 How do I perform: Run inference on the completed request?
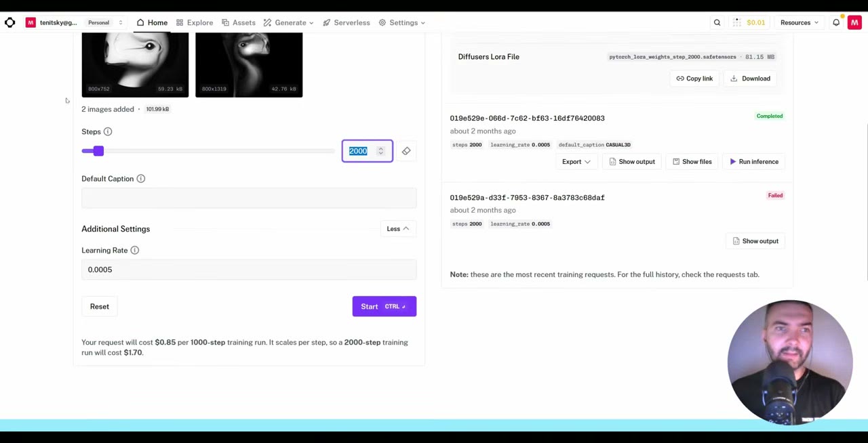point(754,162)
